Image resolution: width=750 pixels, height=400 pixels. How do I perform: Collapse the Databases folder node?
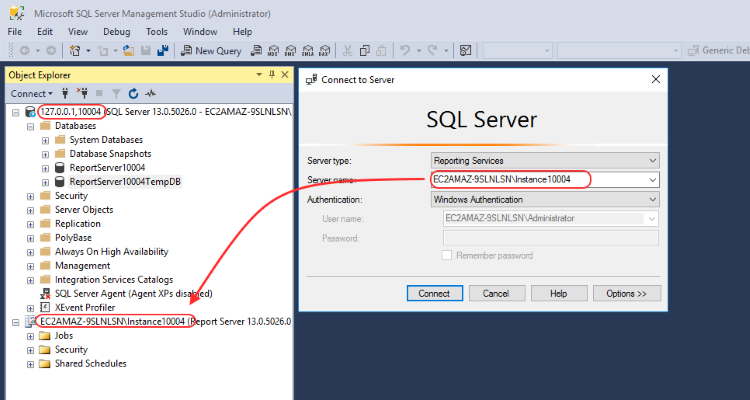tap(31, 126)
